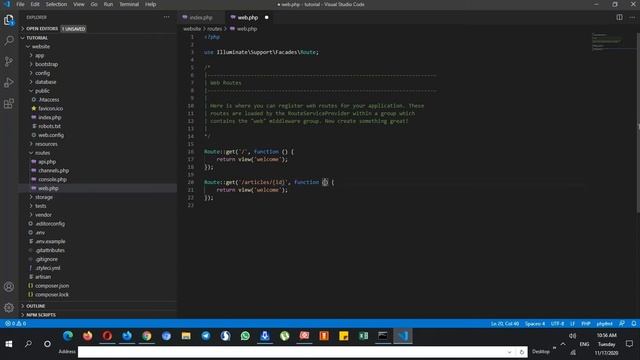Open the terminal window from the taskbar
The image size is (640, 360).
(383, 336)
